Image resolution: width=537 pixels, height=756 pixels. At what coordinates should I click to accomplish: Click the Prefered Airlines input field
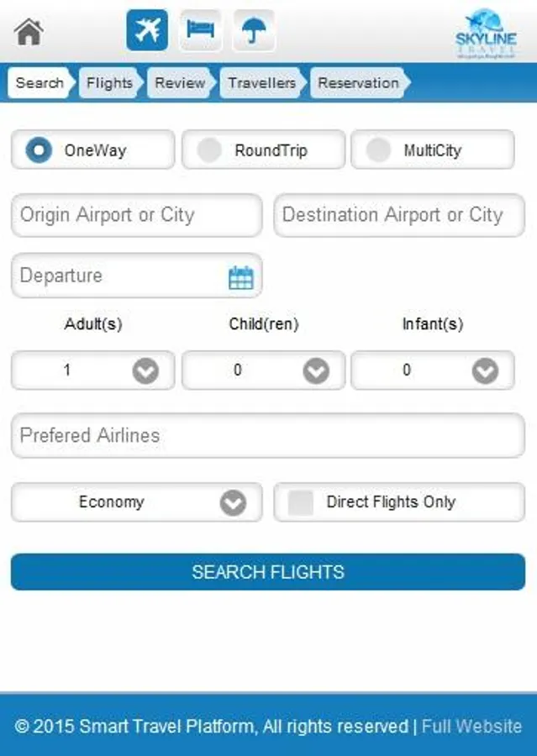coord(268,435)
